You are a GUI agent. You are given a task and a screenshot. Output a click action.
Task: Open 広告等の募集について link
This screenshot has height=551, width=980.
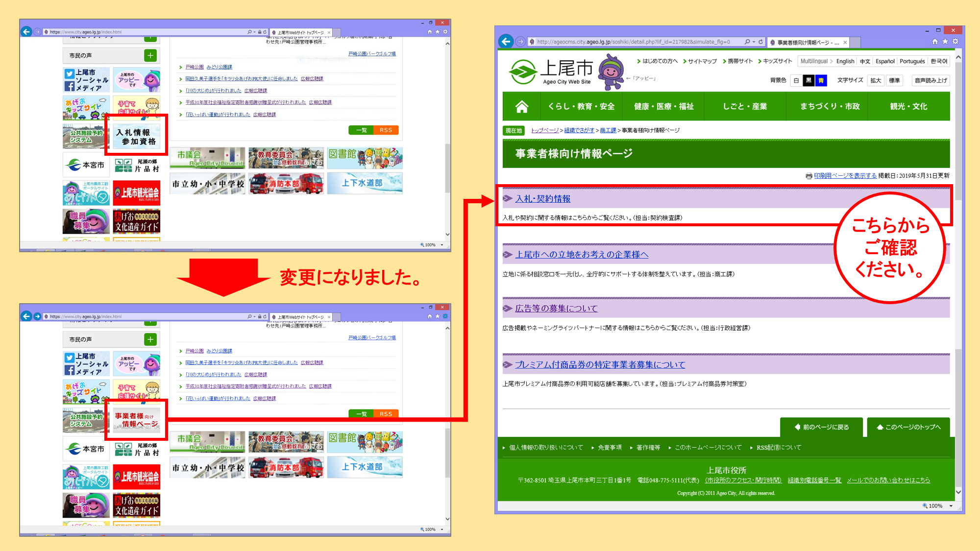click(556, 309)
